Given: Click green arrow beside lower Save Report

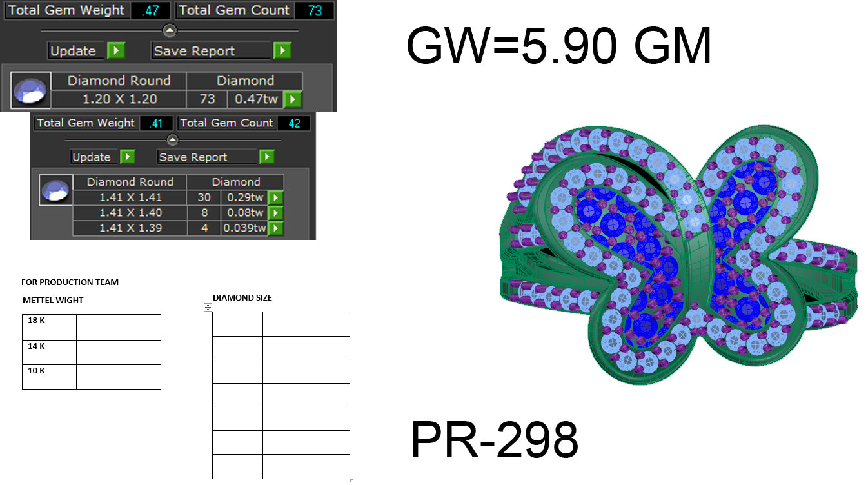Looking at the screenshot, I should (x=267, y=157).
